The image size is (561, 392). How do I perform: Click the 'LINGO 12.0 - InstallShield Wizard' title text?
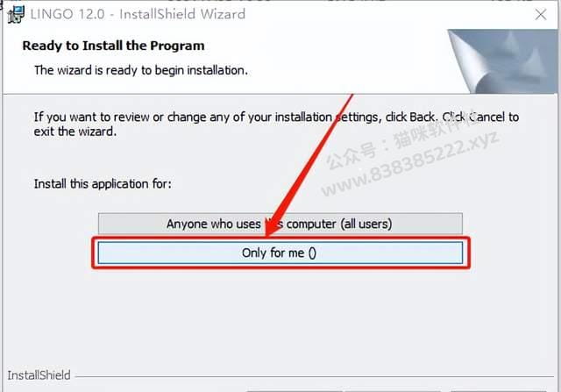pos(138,14)
